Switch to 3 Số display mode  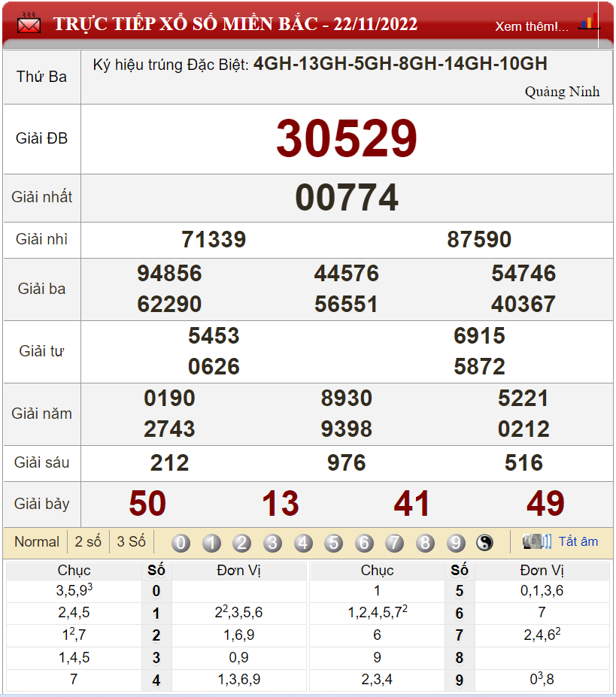click(131, 542)
